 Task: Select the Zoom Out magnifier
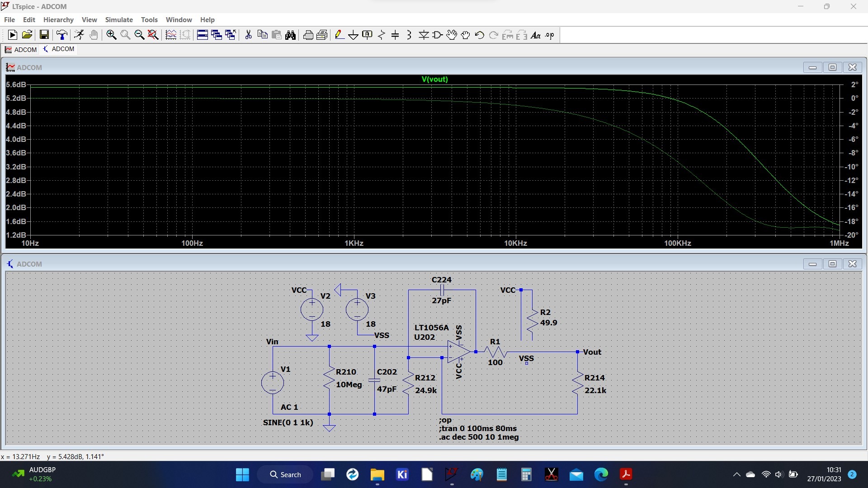click(139, 35)
